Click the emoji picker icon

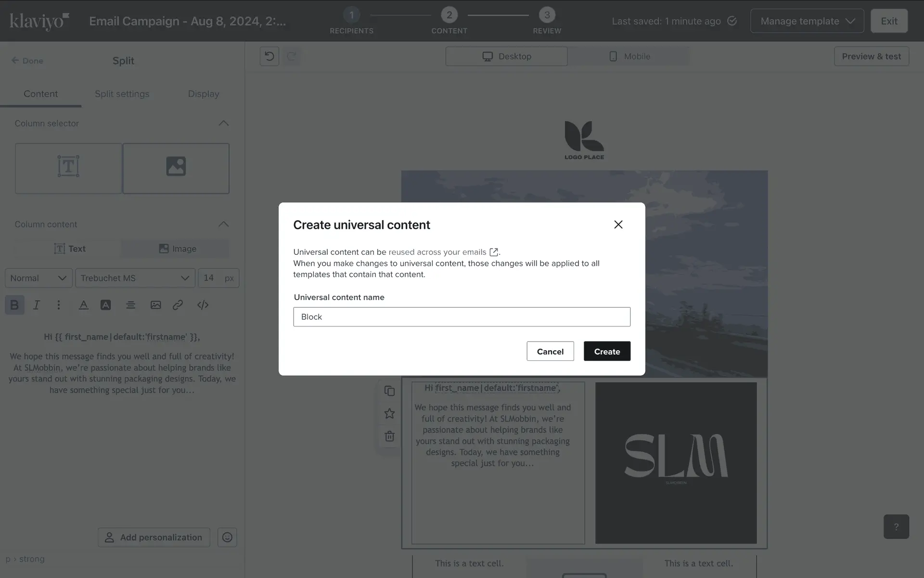coord(227,537)
